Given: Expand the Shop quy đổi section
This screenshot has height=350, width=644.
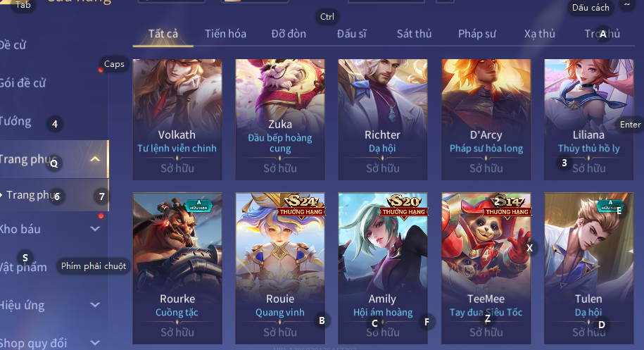Looking at the screenshot, I should click(x=95, y=342).
